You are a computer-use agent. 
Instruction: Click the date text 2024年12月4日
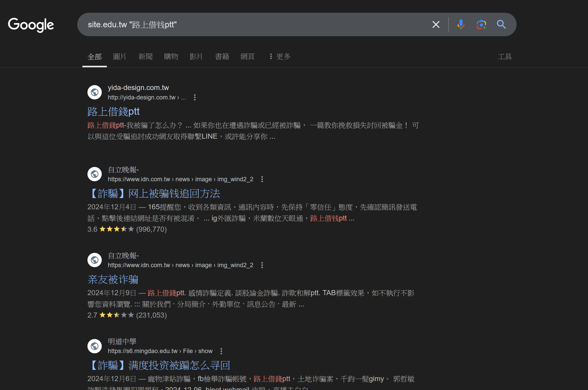pyautogui.click(x=112, y=207)
